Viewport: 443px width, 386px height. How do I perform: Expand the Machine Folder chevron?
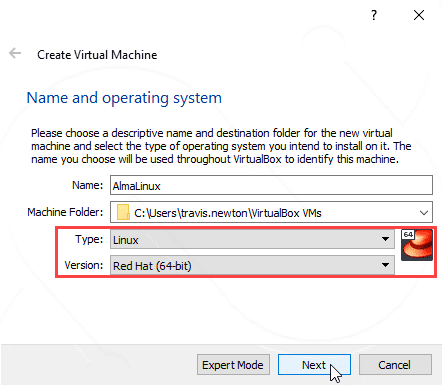tap(424, 213)
